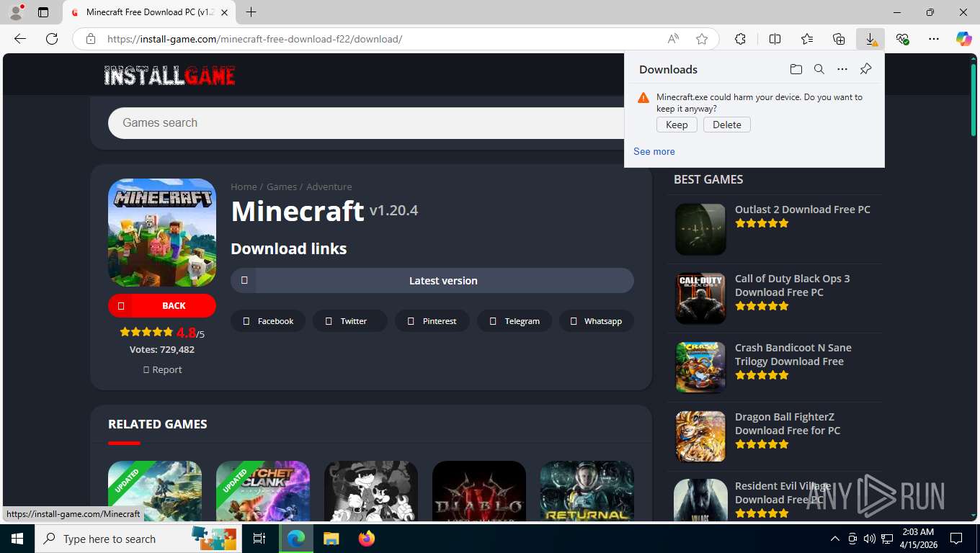Click the taskbar search box

click(x=139, y=539)
